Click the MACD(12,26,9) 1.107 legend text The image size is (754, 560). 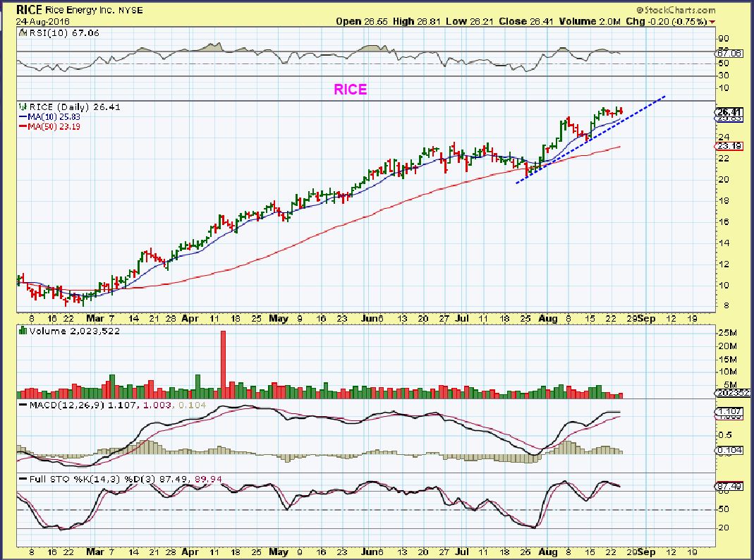pos(83,406)
